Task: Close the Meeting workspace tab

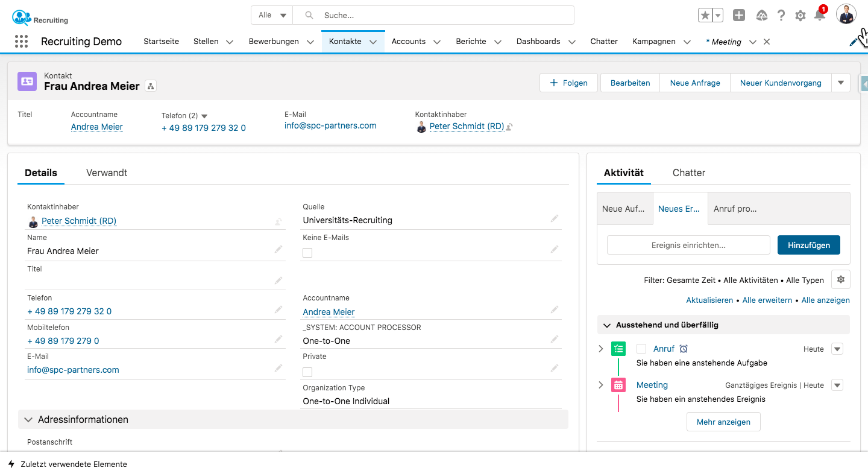Action: [767, 42]
